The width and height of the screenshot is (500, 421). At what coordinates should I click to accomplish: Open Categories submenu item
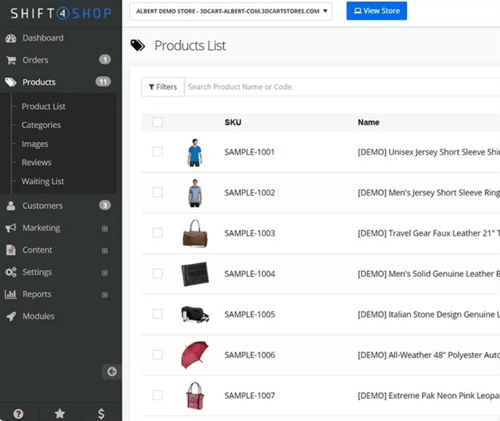[41, 125]
